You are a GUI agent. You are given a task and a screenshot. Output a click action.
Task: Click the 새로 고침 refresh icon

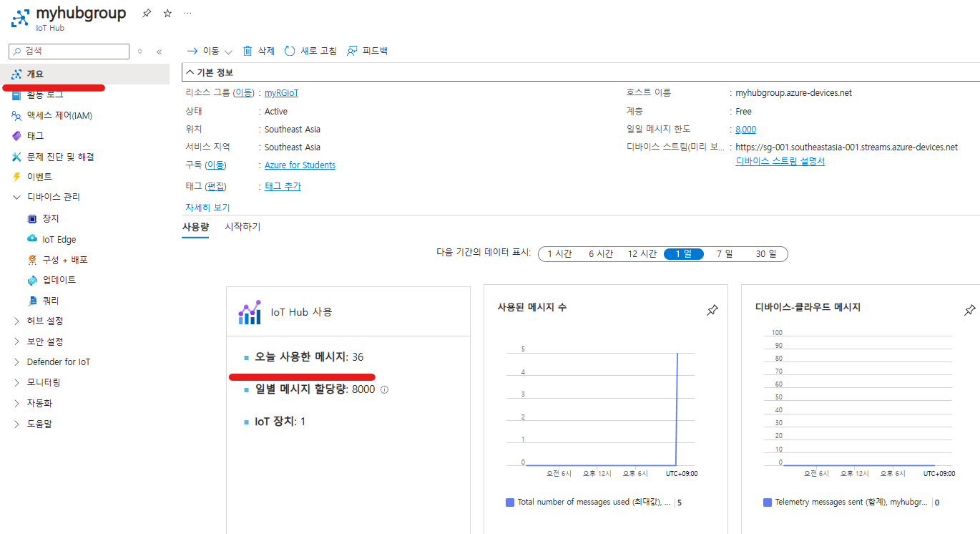click(290, 51)
